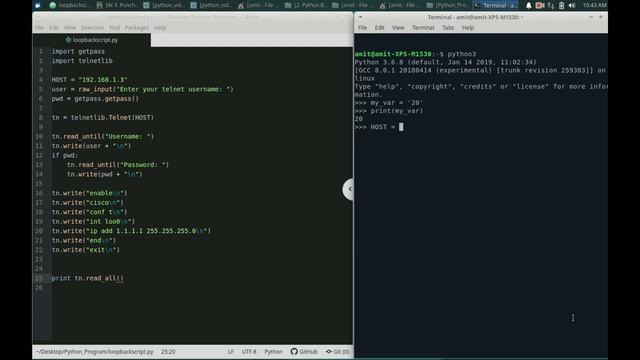
Task: Activate the second python_vid taskbar entry
Action: pyautogui.click(x=211, y=5)
